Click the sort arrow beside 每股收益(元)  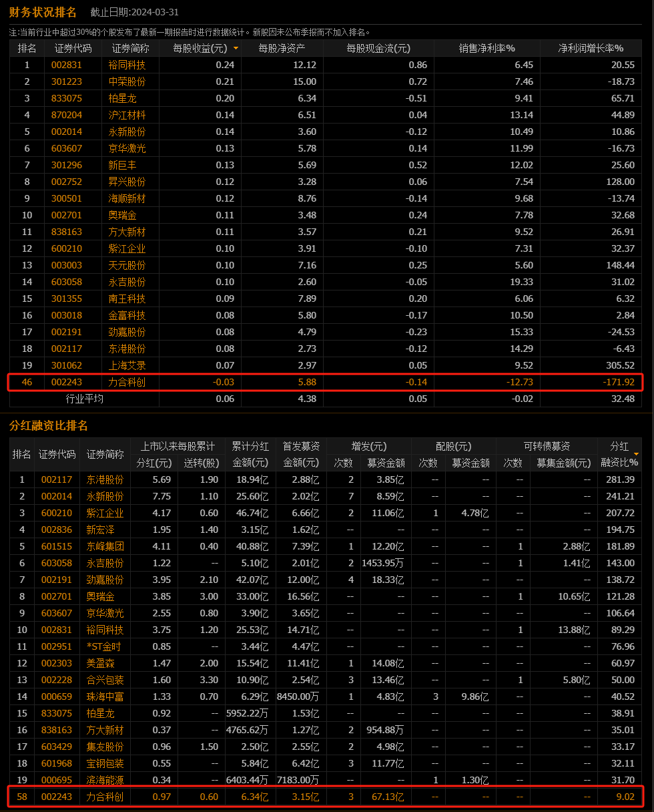click(235, 49)
